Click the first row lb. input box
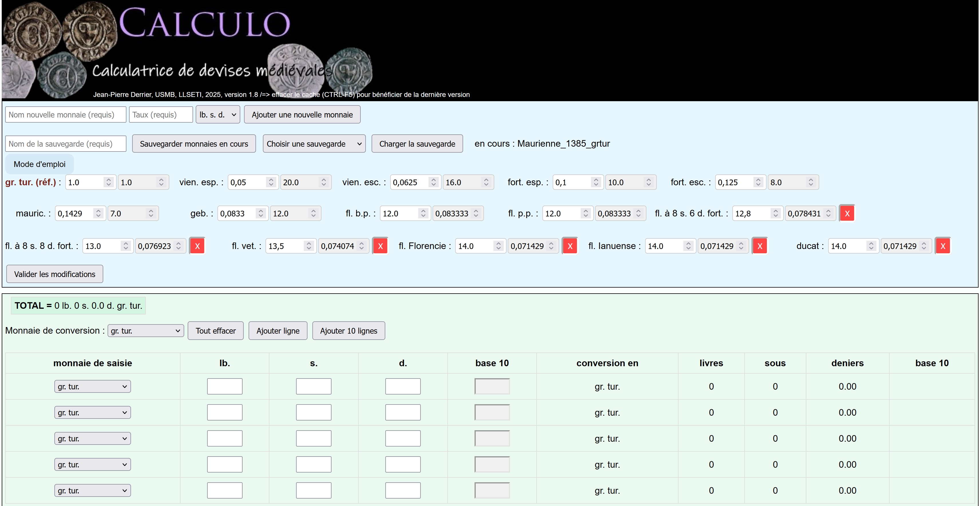Screen dimensions: 980x506 225,386
